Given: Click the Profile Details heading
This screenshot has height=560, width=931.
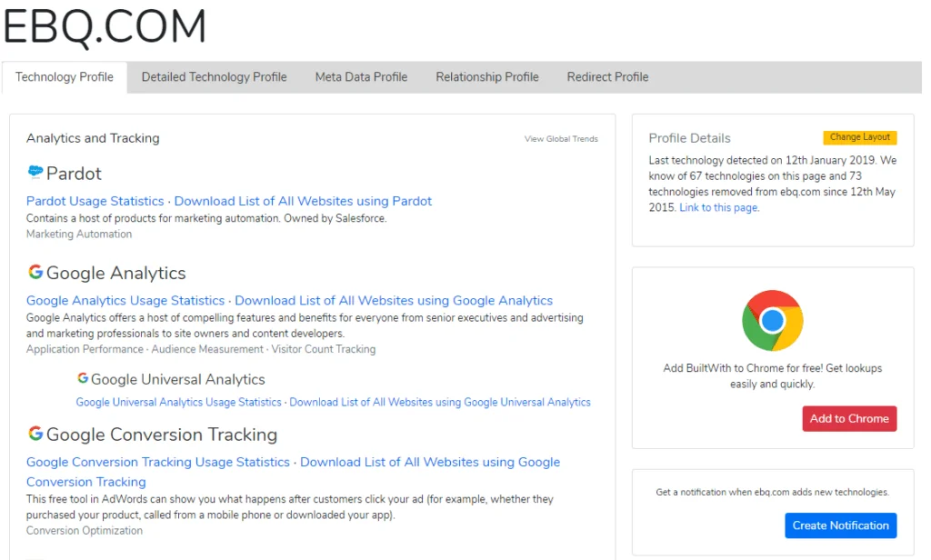Looking at the screenshot, I should pyautogui.click(x=689, y=138).
